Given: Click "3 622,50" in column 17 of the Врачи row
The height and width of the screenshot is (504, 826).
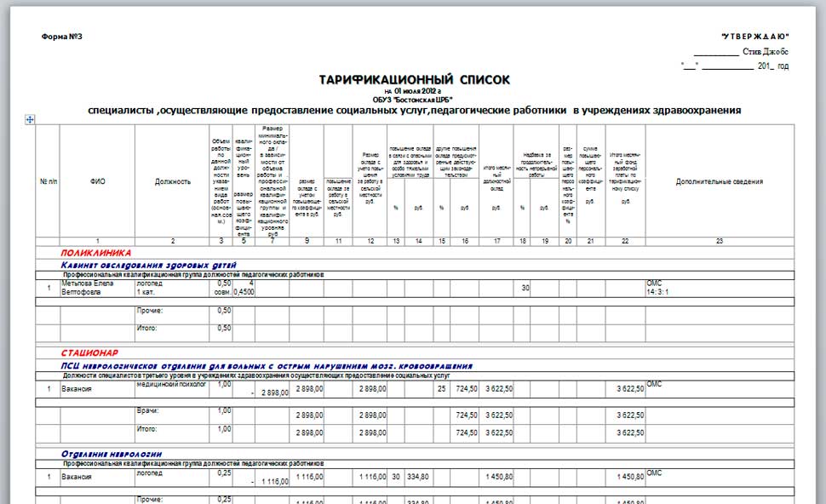Looking at the screenshot, I should tap(499, 415).
